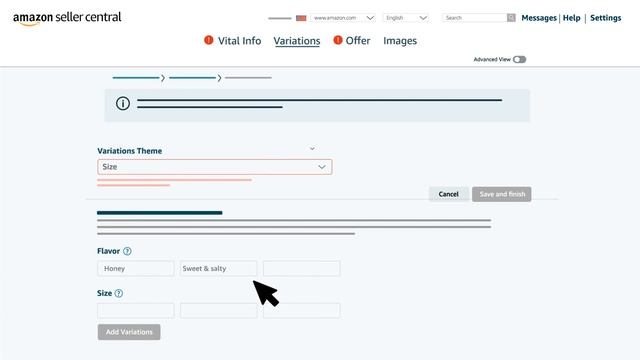Click the Save and finish button
The image size is (640, 360).
coord(502,194)
